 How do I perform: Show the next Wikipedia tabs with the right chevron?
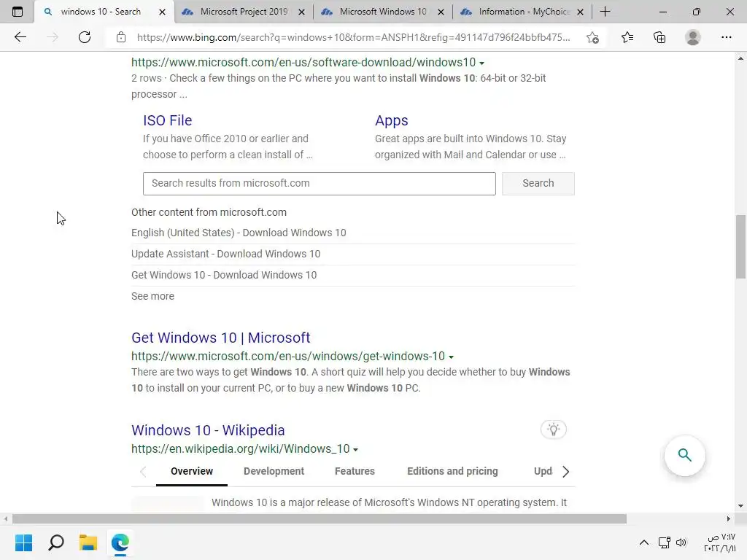[565, 472]
